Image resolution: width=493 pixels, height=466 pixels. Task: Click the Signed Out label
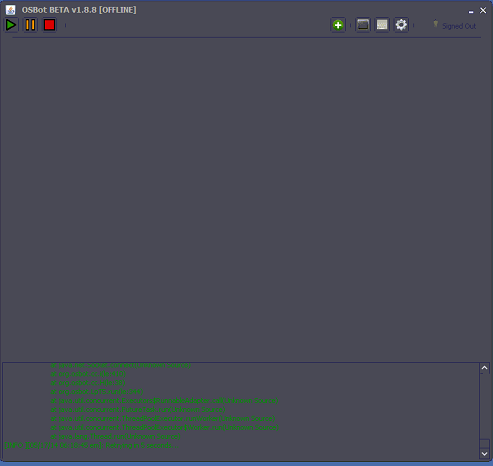click(459, 26)
